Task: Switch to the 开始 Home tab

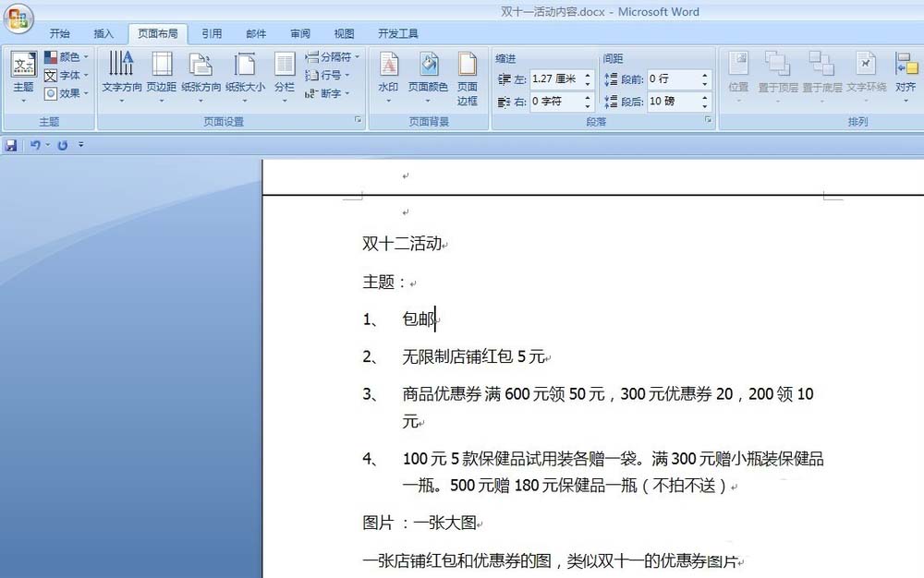Action: (59, 34)
